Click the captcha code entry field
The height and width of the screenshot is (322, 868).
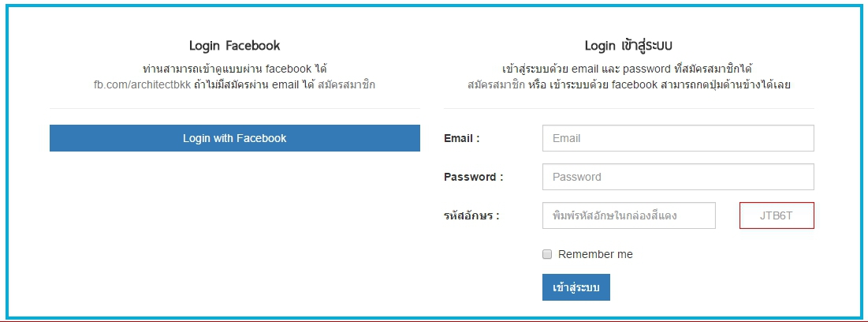tap(628, 215)
